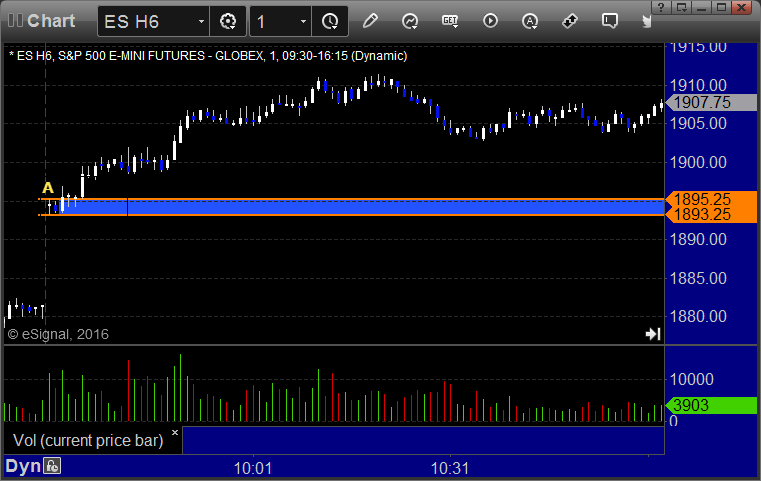
Task: Click the 1895.25 orange price label
Action: [711, 199]
